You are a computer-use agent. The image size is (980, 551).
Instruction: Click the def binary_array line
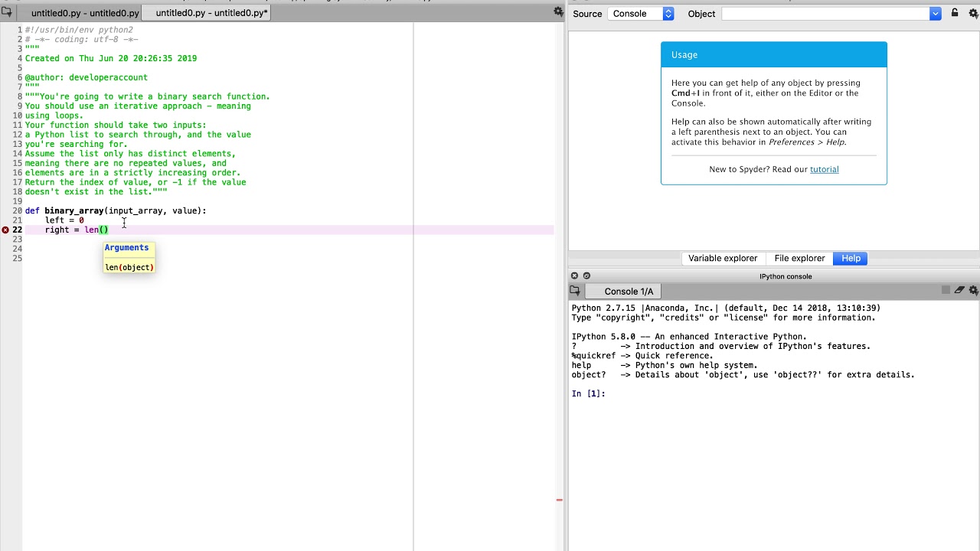click(116, 210)
